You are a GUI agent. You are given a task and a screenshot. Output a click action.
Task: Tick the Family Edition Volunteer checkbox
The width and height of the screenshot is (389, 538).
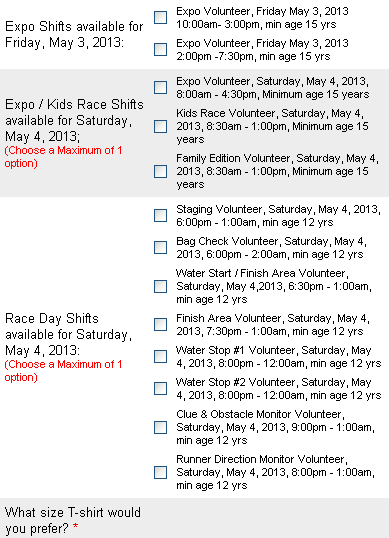[161, 171]
